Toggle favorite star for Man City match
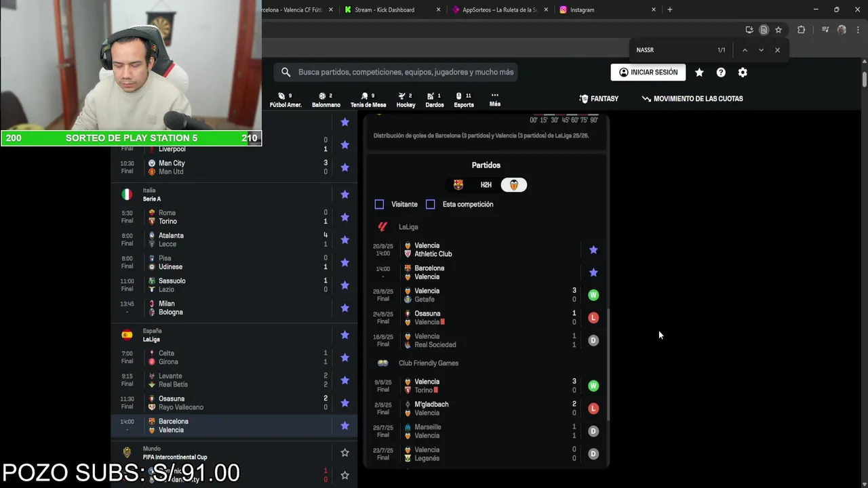This screenshot has height=488, width=868. tap(344, 167)
